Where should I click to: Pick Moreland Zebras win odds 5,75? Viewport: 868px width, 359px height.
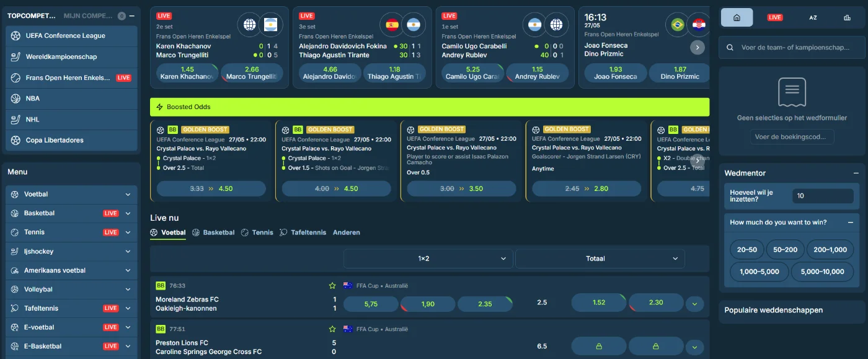click(371, 304)
